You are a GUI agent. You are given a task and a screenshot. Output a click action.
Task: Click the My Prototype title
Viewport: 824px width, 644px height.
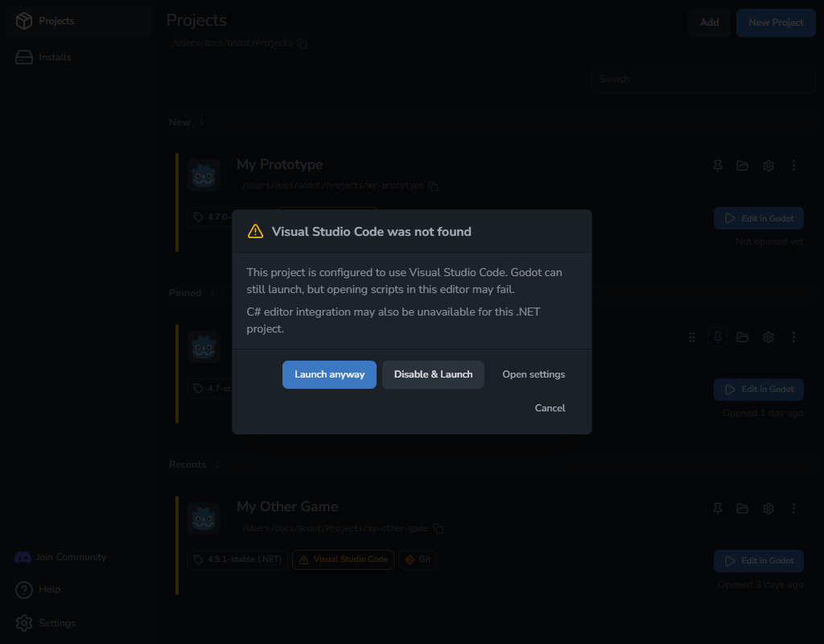tap(279, 164)
